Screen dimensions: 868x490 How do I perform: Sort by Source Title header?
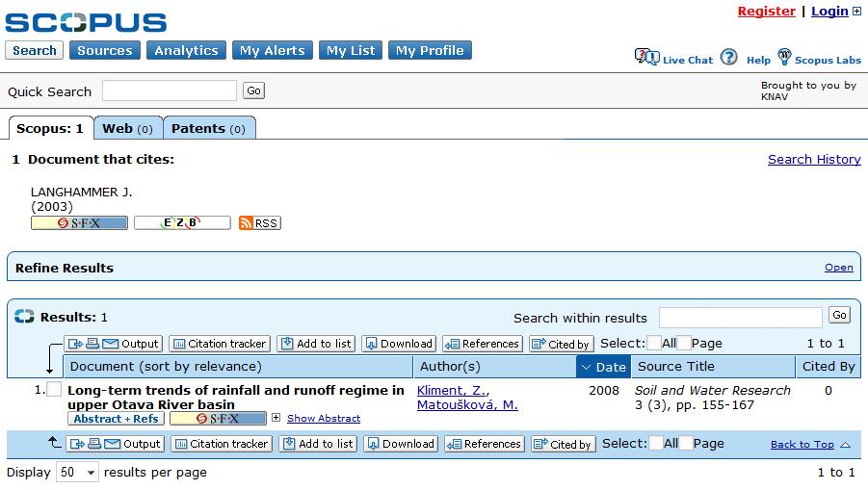pyautogui.click(x=713, y=367)
